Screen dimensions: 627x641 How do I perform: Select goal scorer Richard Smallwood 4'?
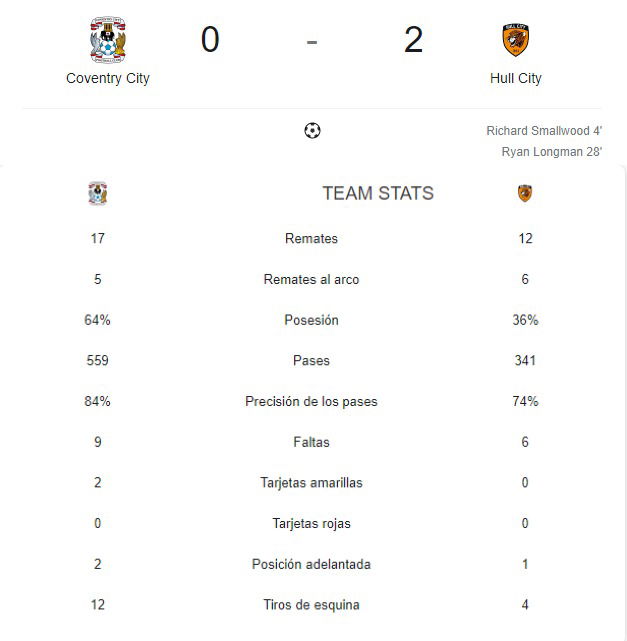pos(544,131)
